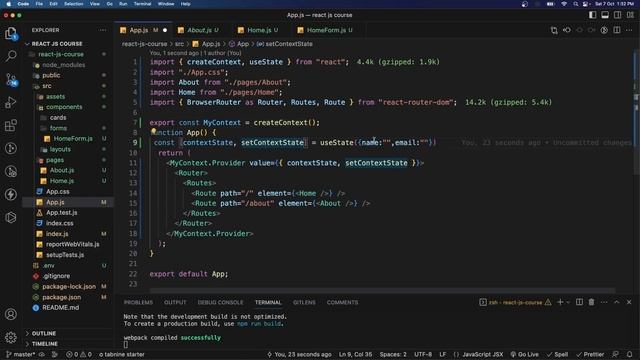This screenshot has height=360, width=640.
Task: Click errors and warnings count in status bar
Action: click(x=79, y=354)
